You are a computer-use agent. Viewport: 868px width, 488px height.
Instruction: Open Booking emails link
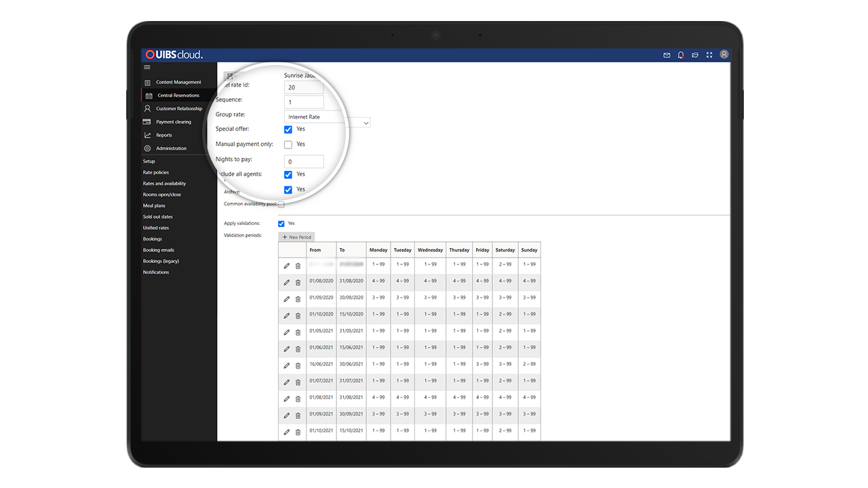tap(159, 250)
